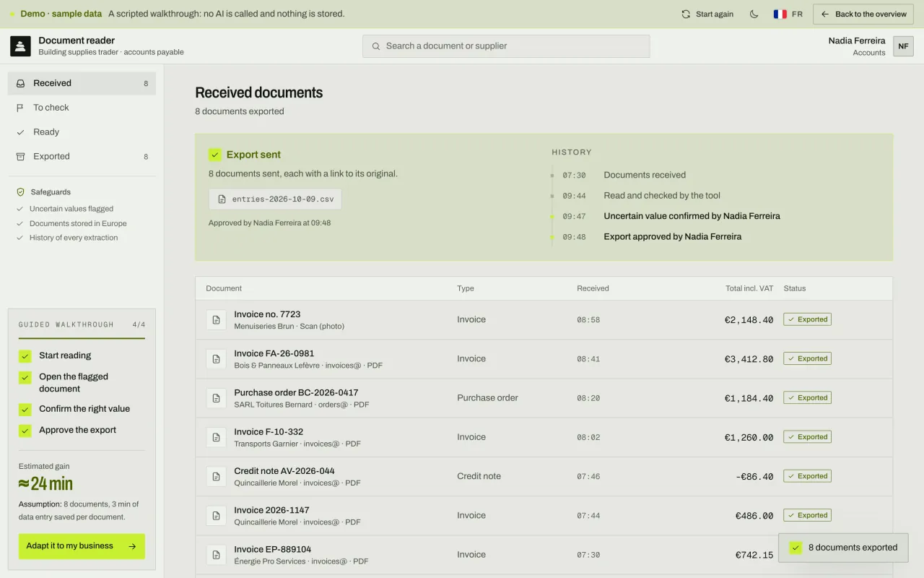Screen dimensions: 924x578
Task: Click the Received column header
Action: coord(593,288)
